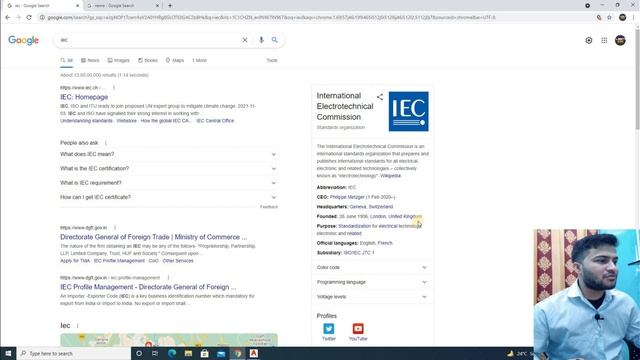The image size is (640, 360).
Task: Expand "What is the IEC certification?" question
Action: 168,169
